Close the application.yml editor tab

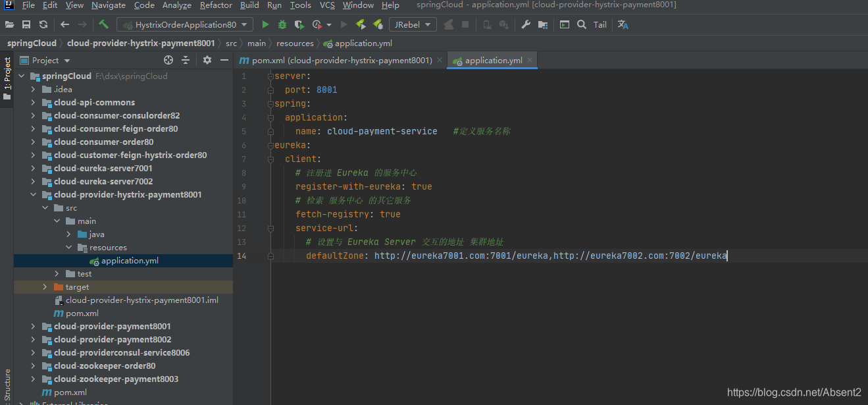tap(530, 60)
